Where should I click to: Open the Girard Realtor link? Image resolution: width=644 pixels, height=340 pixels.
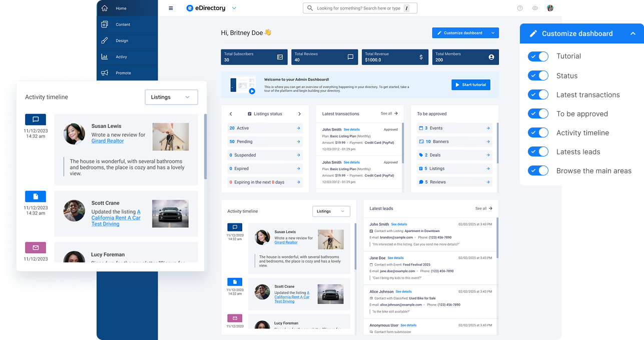coord(108,141)
